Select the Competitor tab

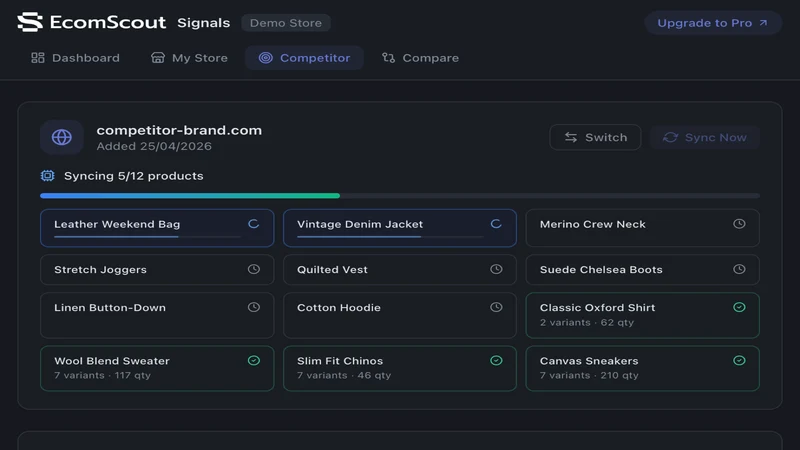coord(305,58)
